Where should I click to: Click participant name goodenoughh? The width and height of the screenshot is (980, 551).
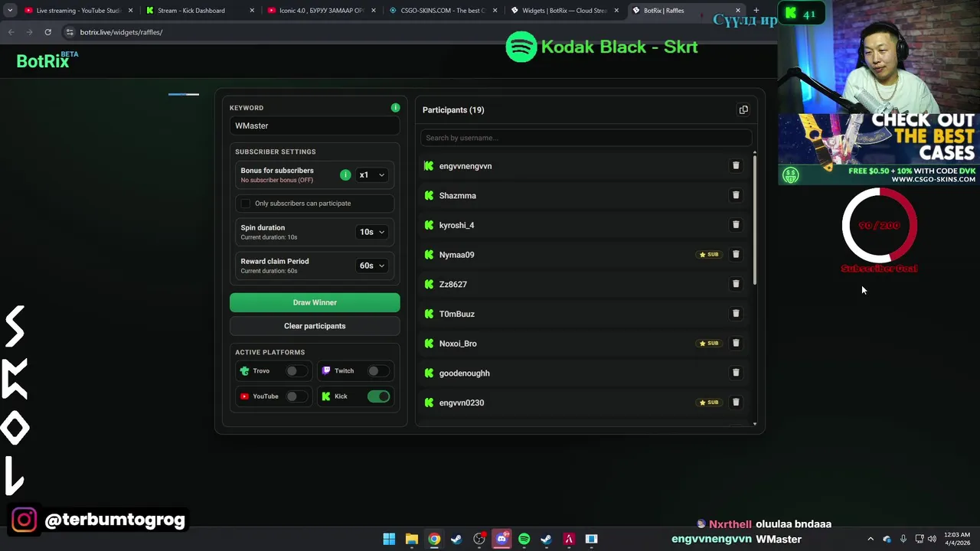464,373
